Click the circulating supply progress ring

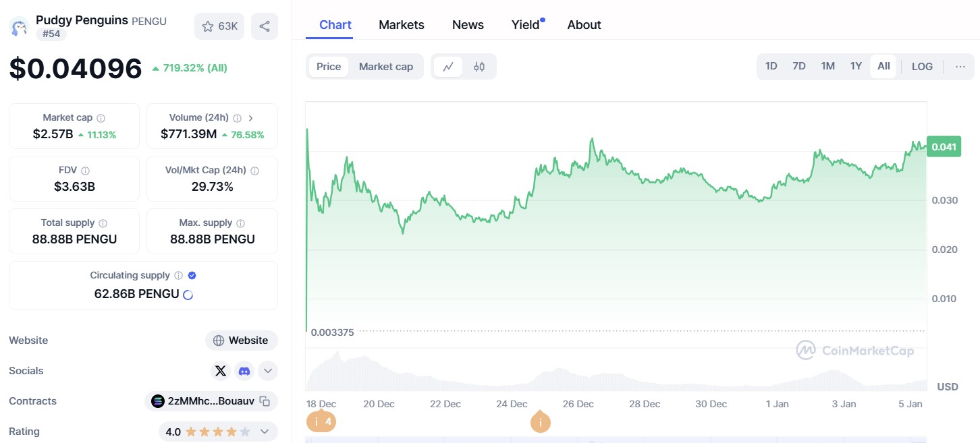[x=188, y=295]
